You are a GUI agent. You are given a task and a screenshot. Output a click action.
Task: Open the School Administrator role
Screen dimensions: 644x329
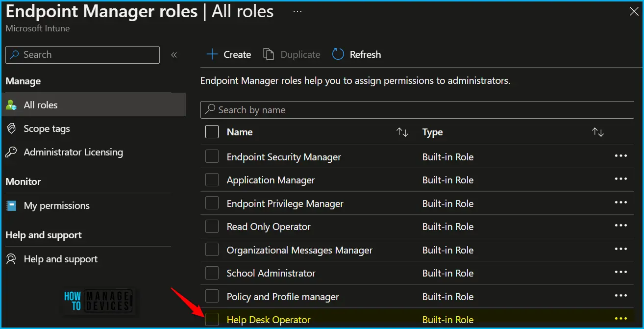click(271, 273)
